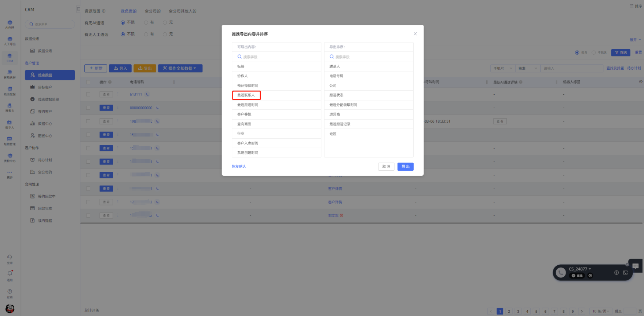Click the 恢复默认 link
This screenshot has width=644, height=316.
pos(239,167)
